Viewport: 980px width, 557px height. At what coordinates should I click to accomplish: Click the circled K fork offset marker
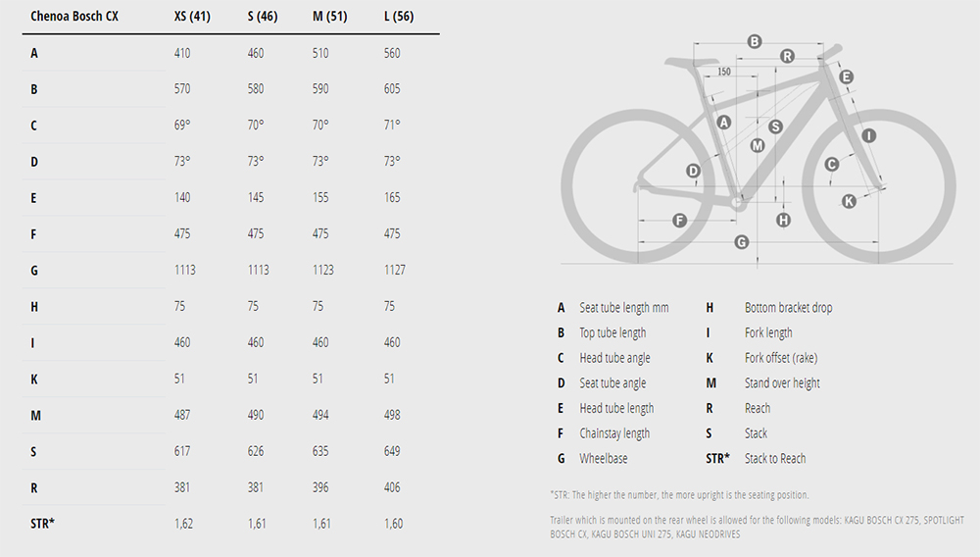tap(849, 200)
